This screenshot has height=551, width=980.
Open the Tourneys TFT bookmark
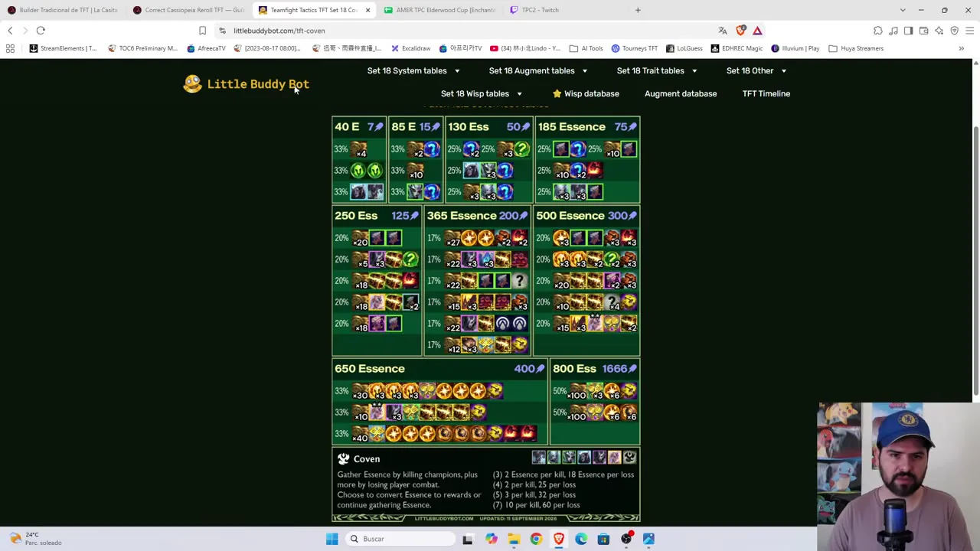634,48
